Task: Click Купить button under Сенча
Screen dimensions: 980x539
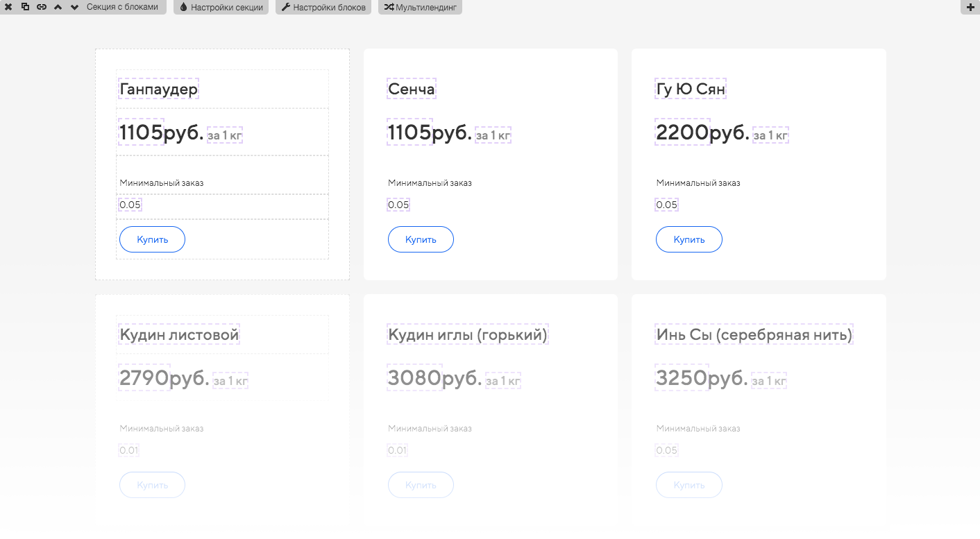Action: tap(421, 239)
